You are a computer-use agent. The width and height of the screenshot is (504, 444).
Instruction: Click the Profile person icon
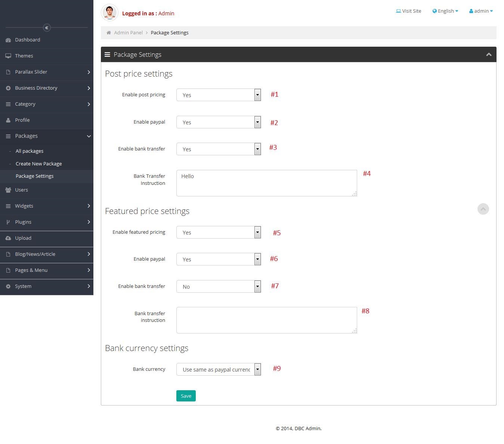pyautogui.click(x=8, y=120)
